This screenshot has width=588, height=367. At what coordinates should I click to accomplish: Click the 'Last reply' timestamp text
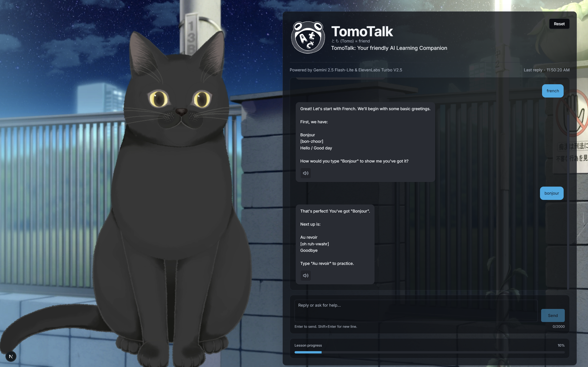[x=546, y=70]
